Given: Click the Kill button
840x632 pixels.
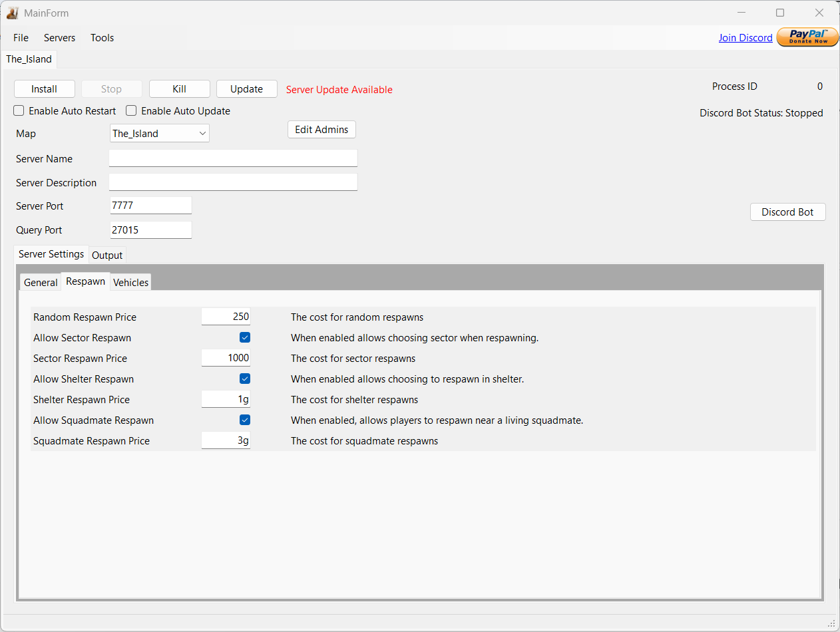Looking at the screenshot, I should tap(180, 89).
